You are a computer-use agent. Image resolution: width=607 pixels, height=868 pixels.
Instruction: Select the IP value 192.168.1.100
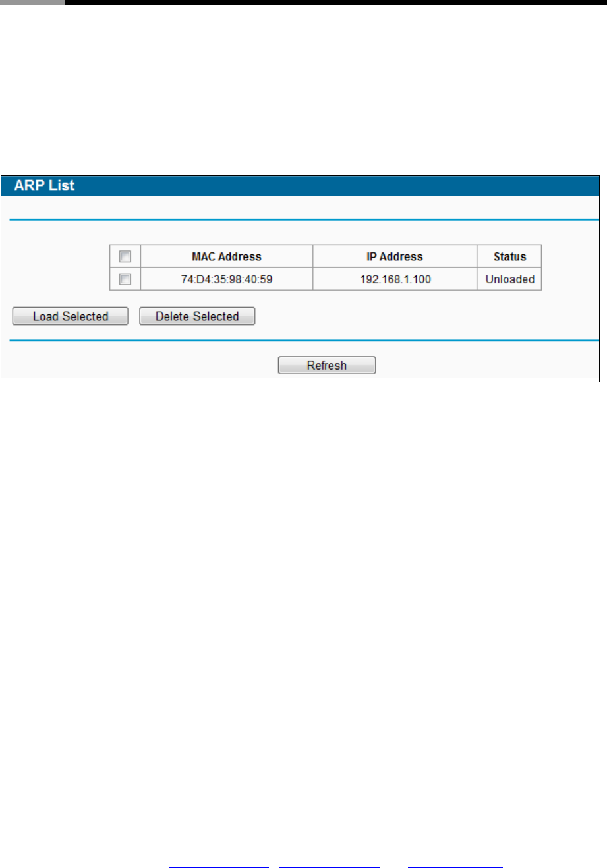tap(395, 279)
